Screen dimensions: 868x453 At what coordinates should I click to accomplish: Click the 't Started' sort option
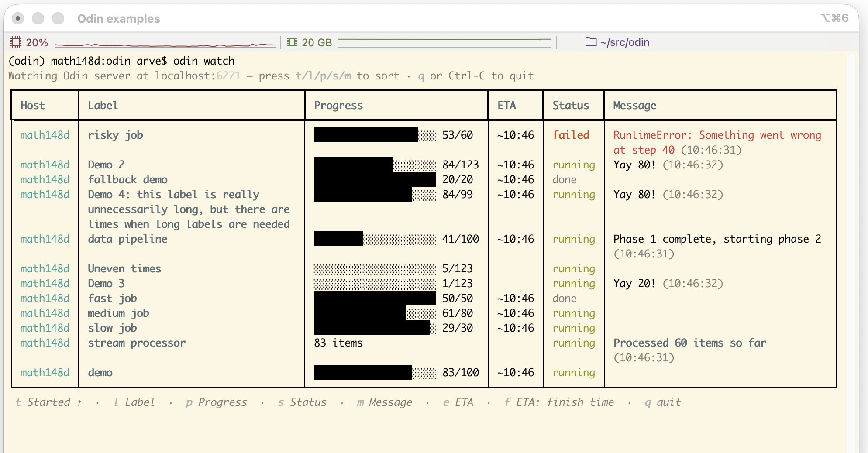(48, 402)
